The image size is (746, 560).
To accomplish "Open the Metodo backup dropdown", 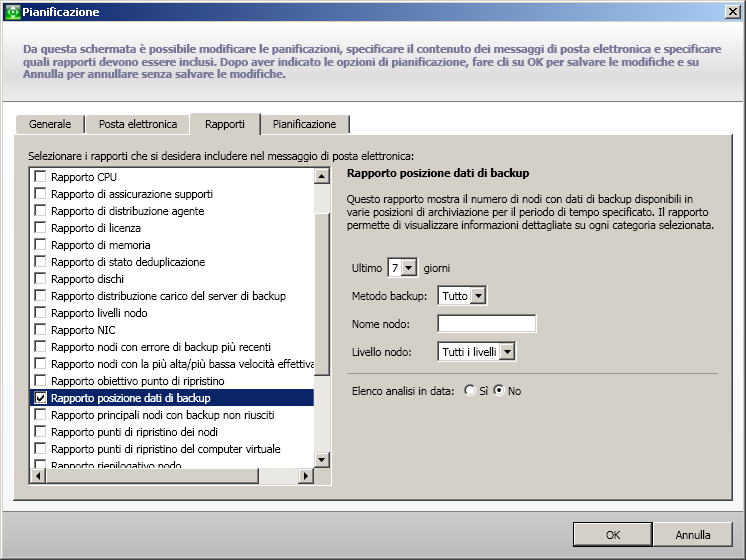I will click(478, 296).
